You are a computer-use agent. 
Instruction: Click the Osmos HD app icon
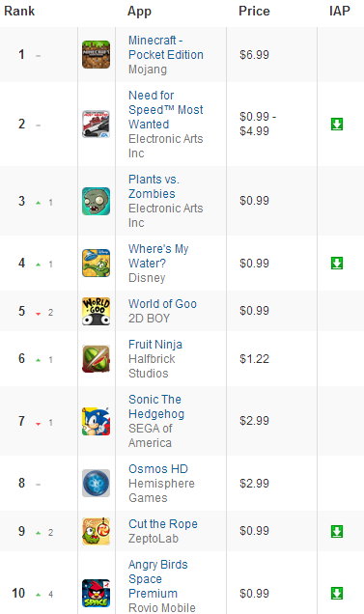(96, 484)
